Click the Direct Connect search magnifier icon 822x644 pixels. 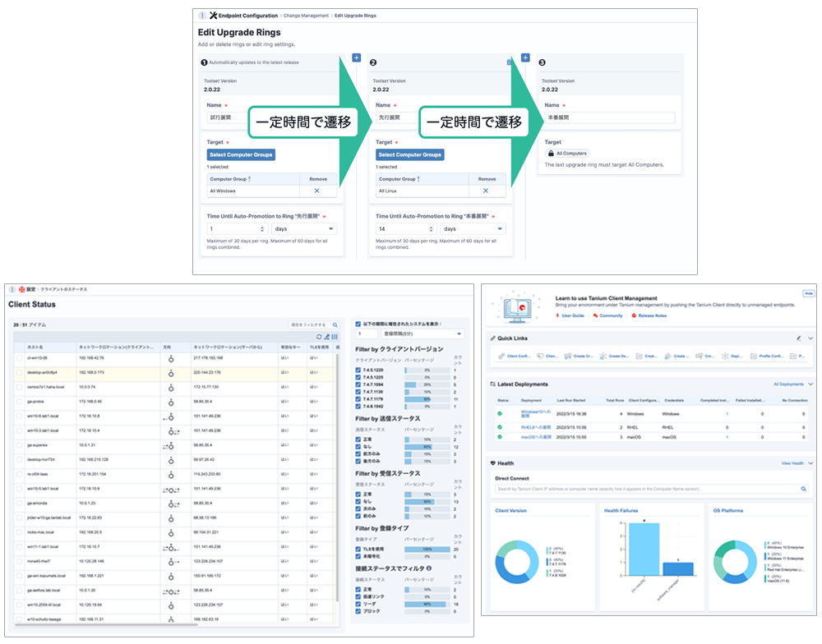pyautogui.click(x=804, y=489)
